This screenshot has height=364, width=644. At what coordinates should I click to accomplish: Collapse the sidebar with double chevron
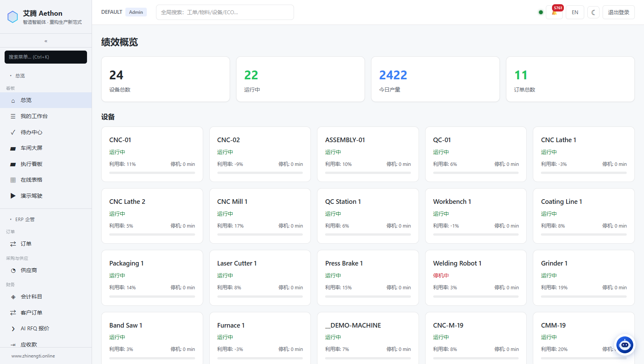pos(46,41)
